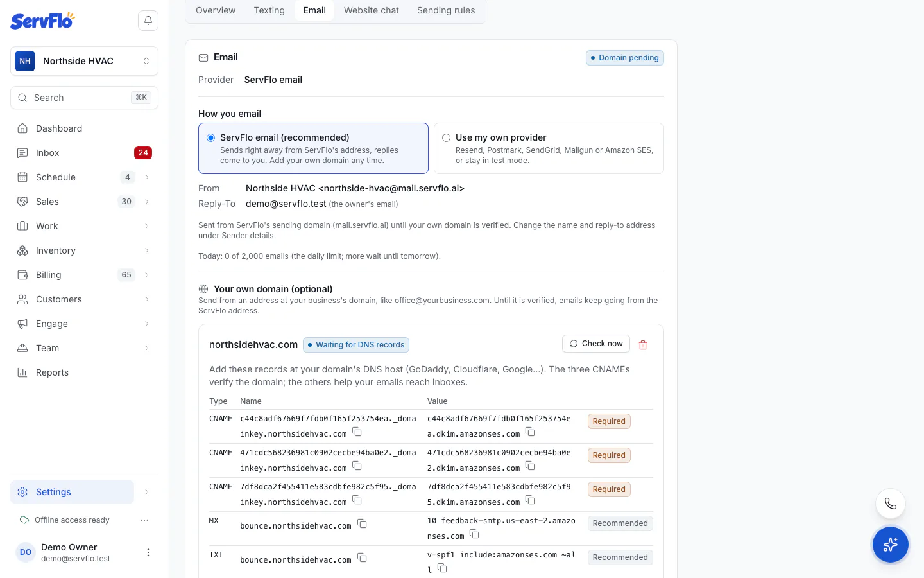Open Offline access options menu

point(144,520)
